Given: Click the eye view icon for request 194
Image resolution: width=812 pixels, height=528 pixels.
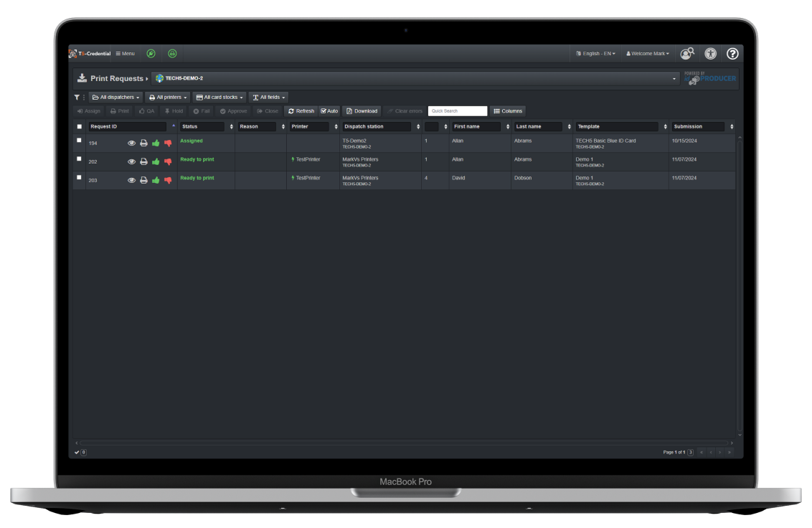Looking at the screenshot, I should click(x=131, y=143).
